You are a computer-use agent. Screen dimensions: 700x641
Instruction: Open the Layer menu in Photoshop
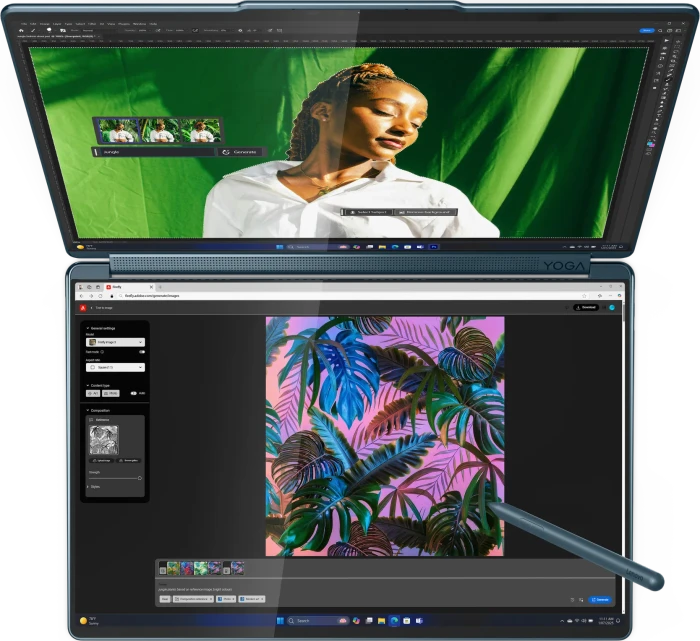click(x=57, y=24)
